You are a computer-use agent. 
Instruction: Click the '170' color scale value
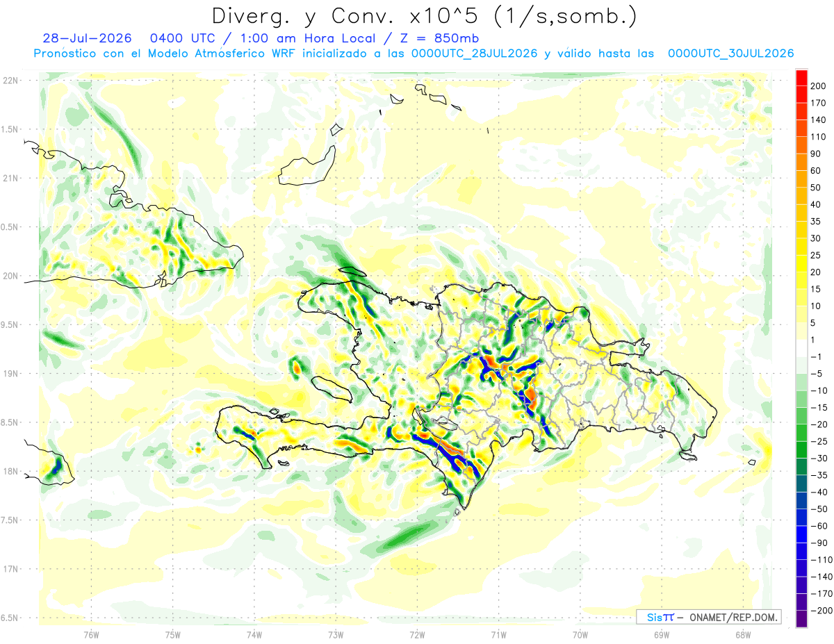pos(819,103)
